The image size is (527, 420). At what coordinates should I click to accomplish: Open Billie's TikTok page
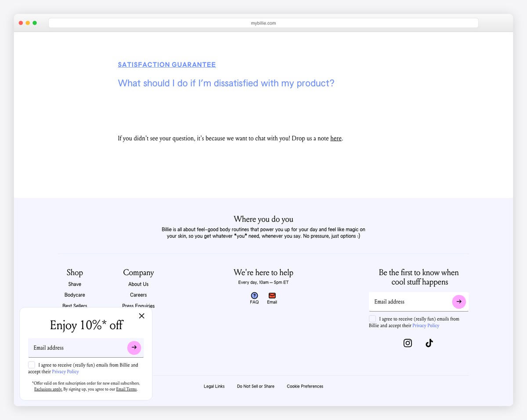point(429,343)
